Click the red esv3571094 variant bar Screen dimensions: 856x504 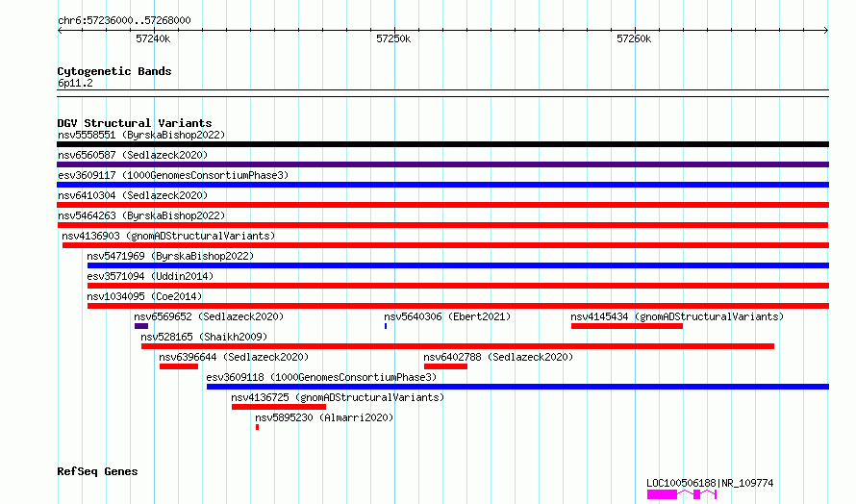(x=458, y=286)
